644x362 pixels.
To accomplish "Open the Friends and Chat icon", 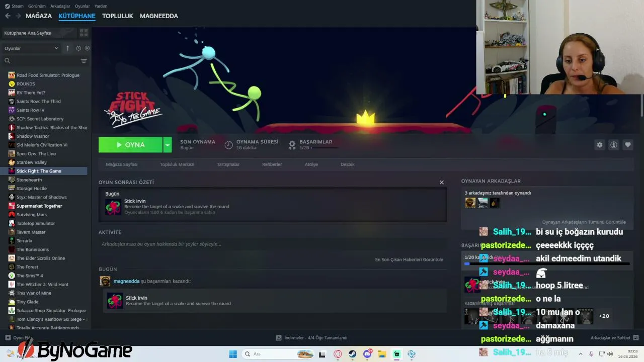I will coord(635,338).
